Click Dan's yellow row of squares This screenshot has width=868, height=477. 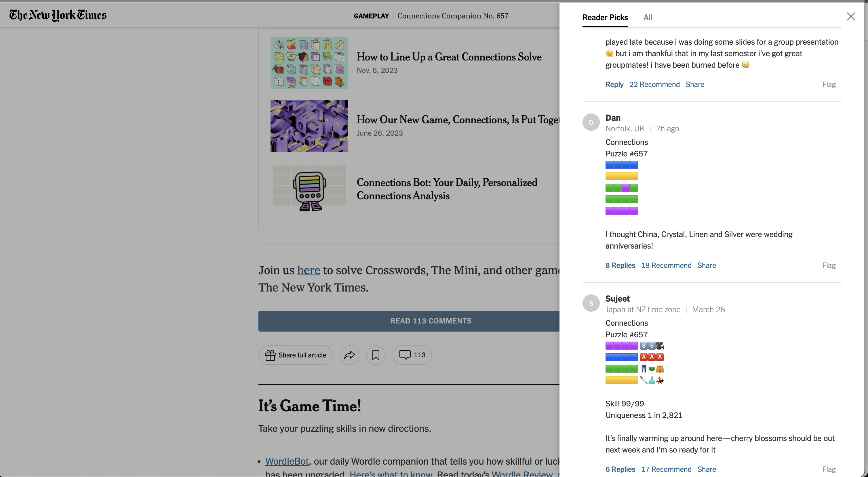(621, 176)
